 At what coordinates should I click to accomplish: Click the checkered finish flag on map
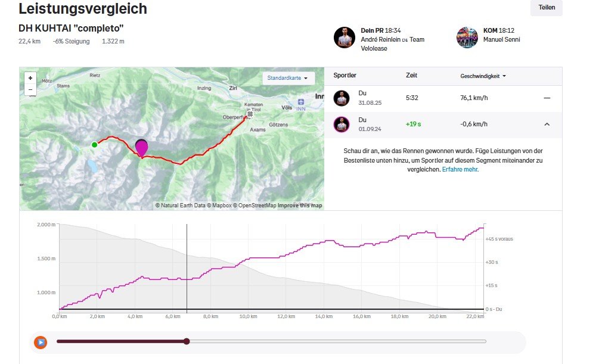250,114
